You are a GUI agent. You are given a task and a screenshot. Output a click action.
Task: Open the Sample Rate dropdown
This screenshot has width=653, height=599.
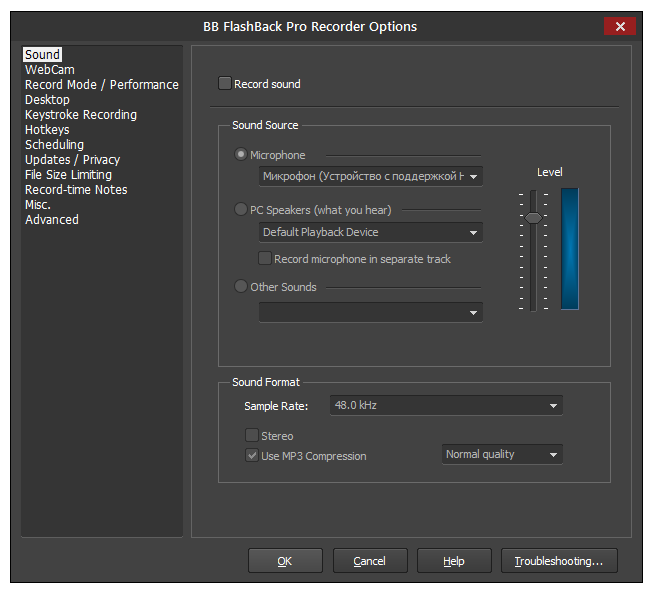(x=445, y=405)
